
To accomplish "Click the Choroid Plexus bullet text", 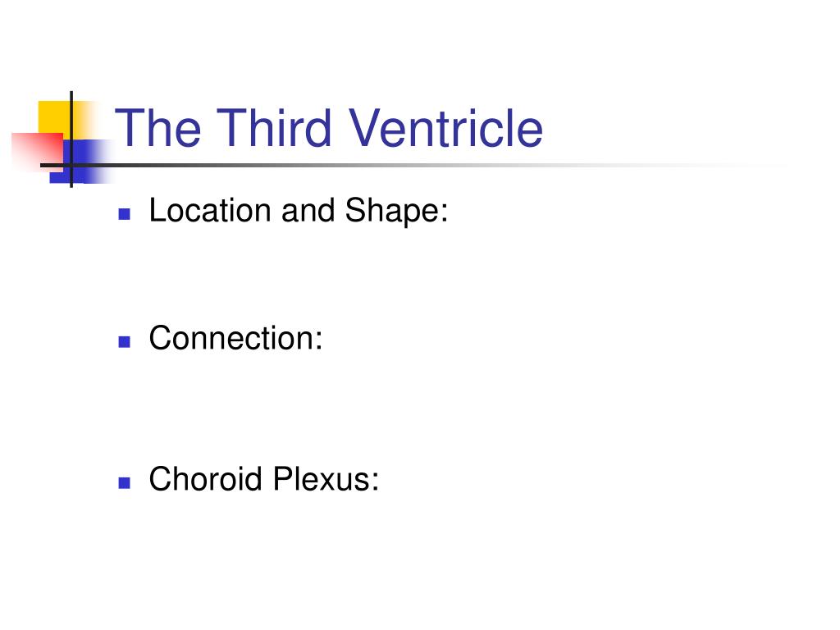I will [x=263, y=479].
